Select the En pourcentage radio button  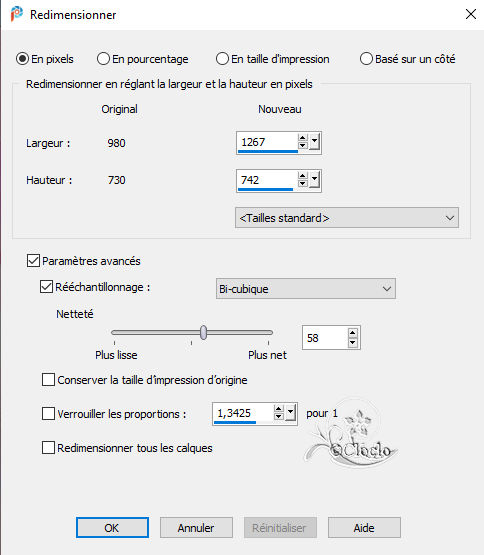103,59
